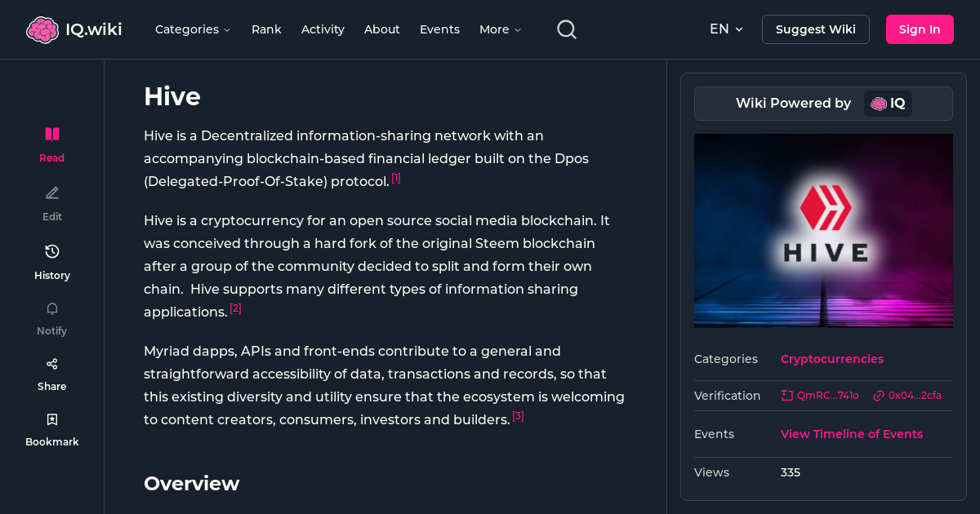This screenshot has width=980, height=514.
Task: Open the Rank page
Action: [266, 29]
